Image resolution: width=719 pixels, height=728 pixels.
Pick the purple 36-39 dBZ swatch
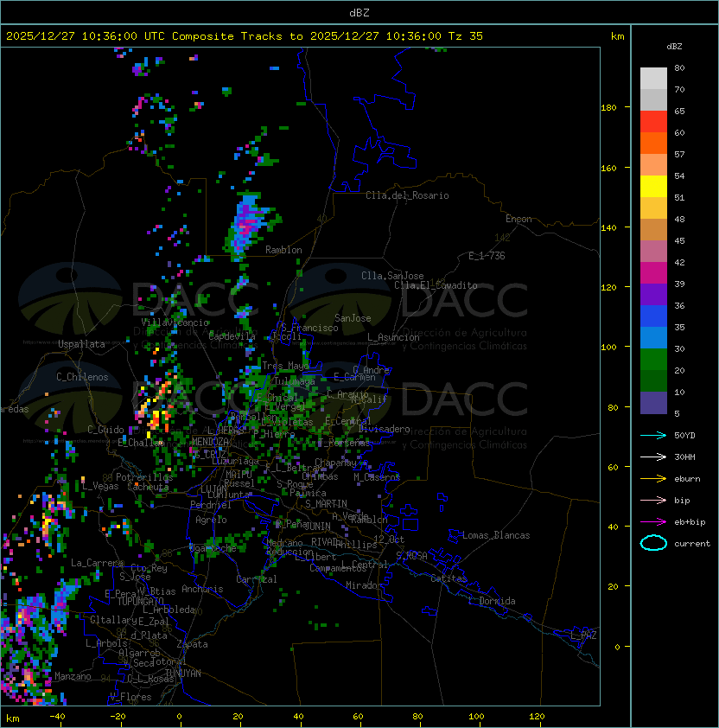653,294
